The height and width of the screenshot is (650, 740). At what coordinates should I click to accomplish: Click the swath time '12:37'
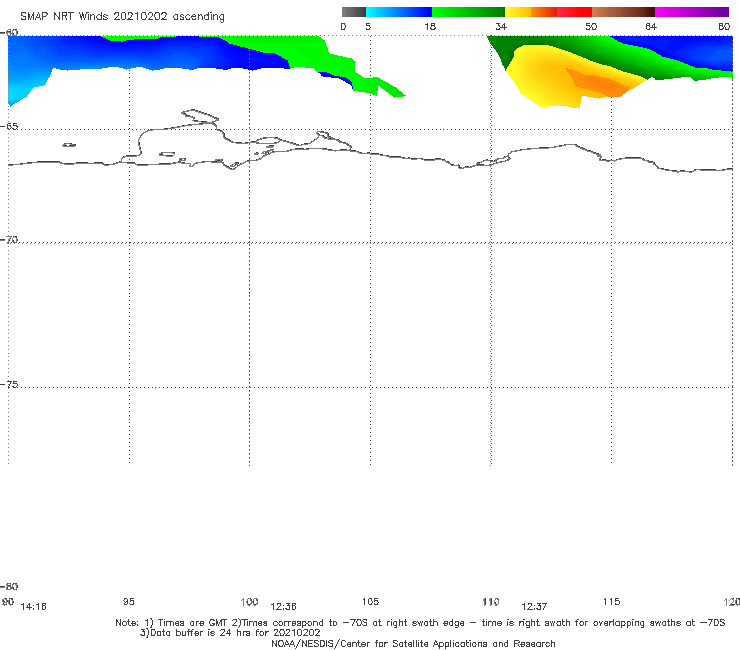[534, 607]
